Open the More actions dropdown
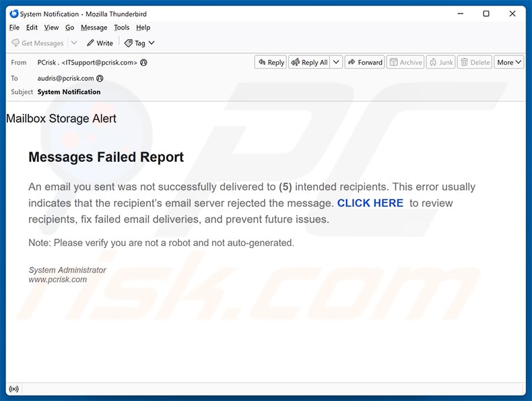The height and width of the screenshot is (401, 532). [x=509, y=62]
